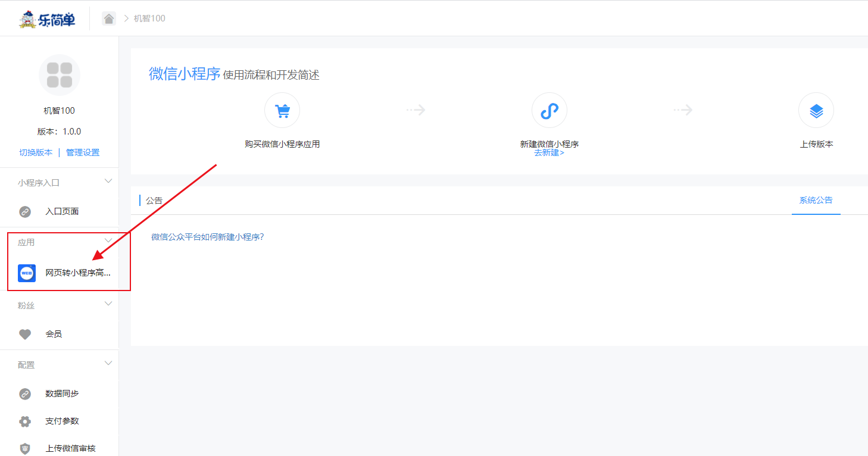Click the 粉丝 section header
The height and width of the screenshot is (456, 868).
[x=26, y=305]
